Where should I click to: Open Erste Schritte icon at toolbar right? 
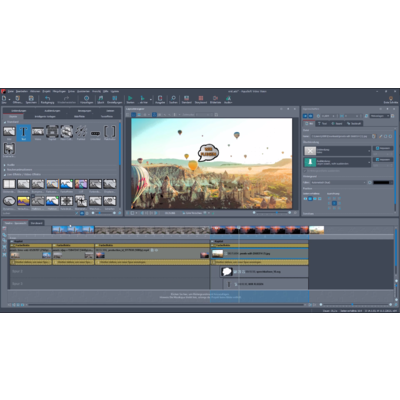(x=391, y=99)
